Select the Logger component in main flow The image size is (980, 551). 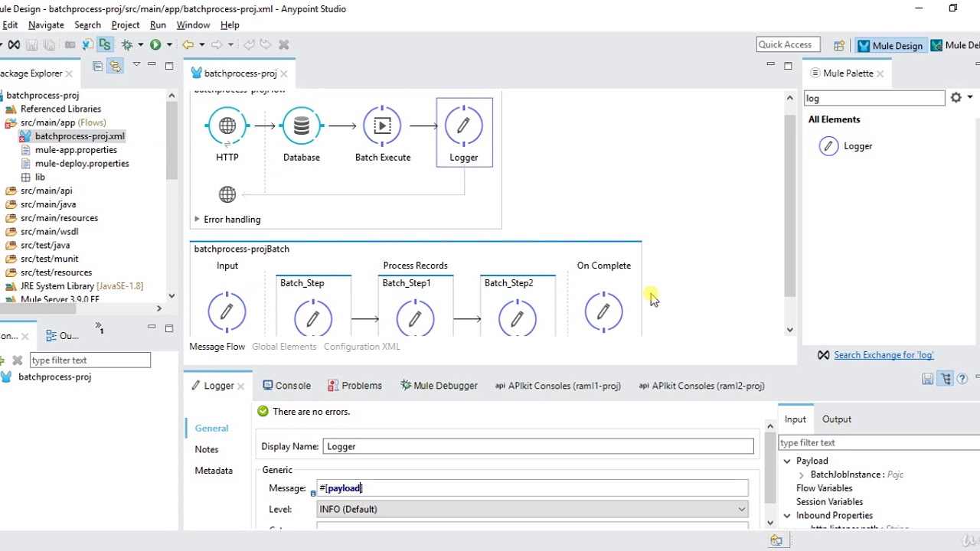point(464,134)
